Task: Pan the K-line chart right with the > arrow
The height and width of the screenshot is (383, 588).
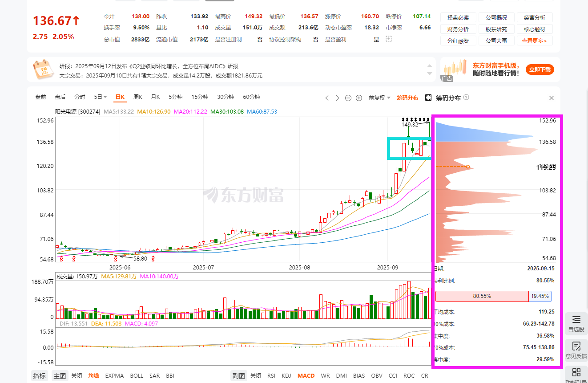Action: click(x=338, y=98)
